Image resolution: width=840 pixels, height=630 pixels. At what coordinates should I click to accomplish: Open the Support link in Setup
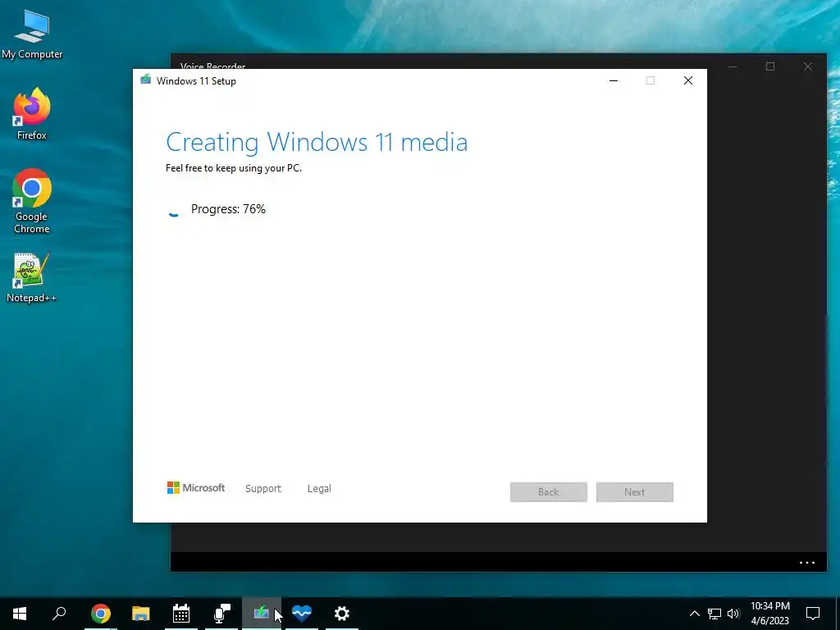pyautogui.click(x=263, y=489)
